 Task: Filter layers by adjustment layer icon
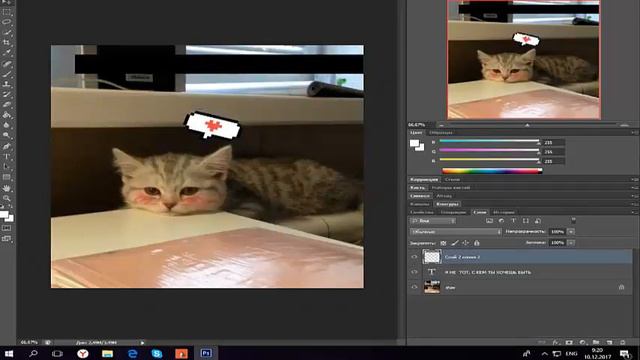pos(501,221)
